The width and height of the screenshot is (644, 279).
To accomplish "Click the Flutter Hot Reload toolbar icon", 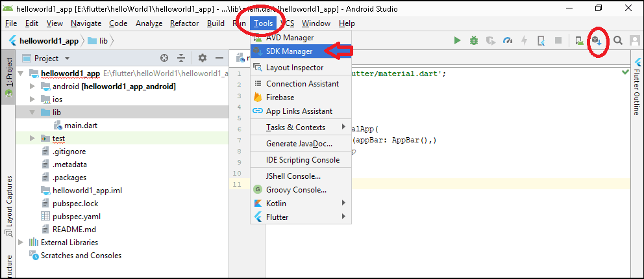I will point(541,40).
